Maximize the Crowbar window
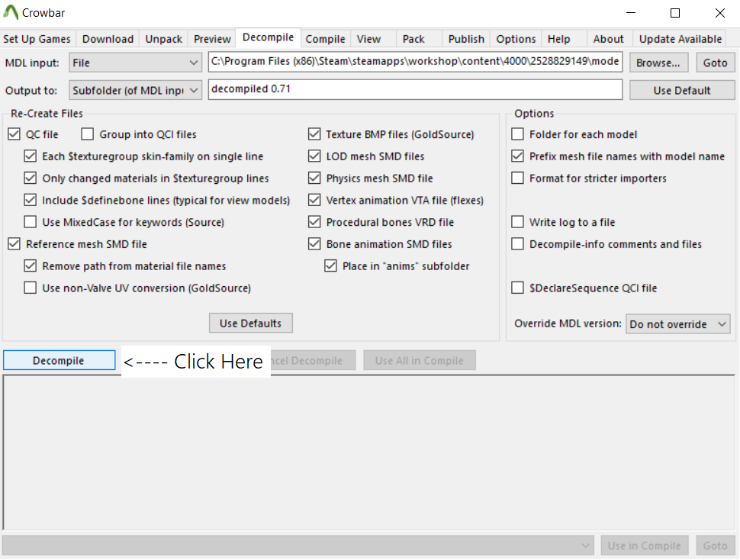Image resolution: width=740 pixels, height=560 pixels. coord(675,13)
